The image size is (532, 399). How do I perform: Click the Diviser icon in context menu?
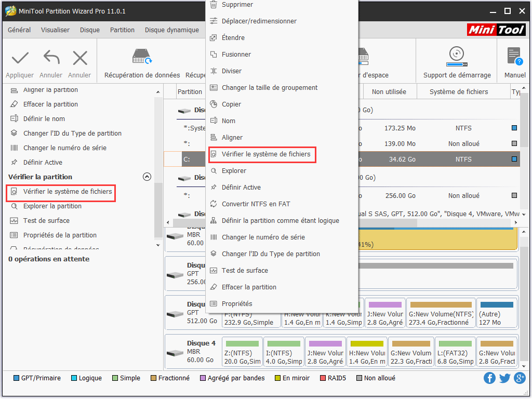pos(214,71)
